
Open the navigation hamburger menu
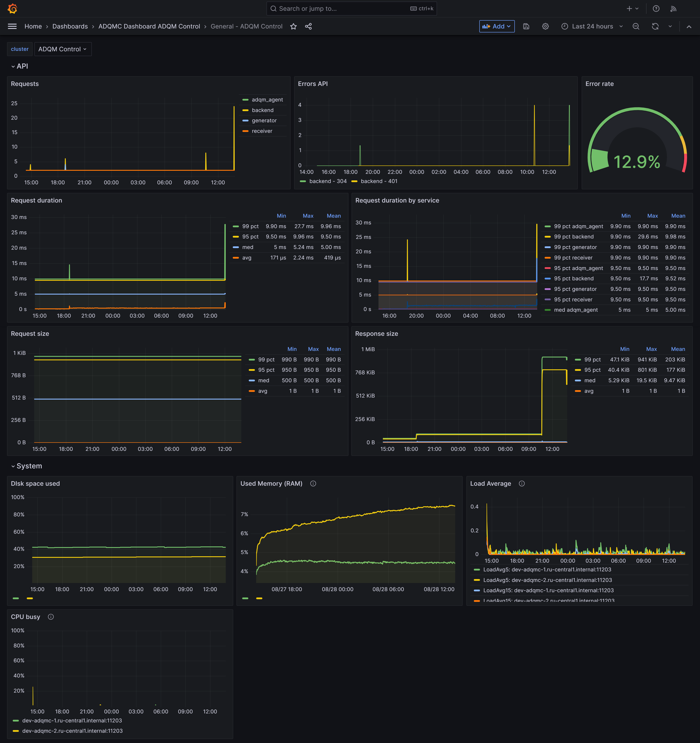12,26
